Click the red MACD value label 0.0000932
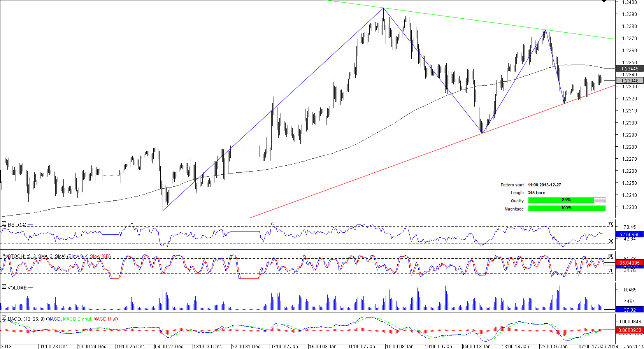The image size is (644, 349). click(629, 330)
